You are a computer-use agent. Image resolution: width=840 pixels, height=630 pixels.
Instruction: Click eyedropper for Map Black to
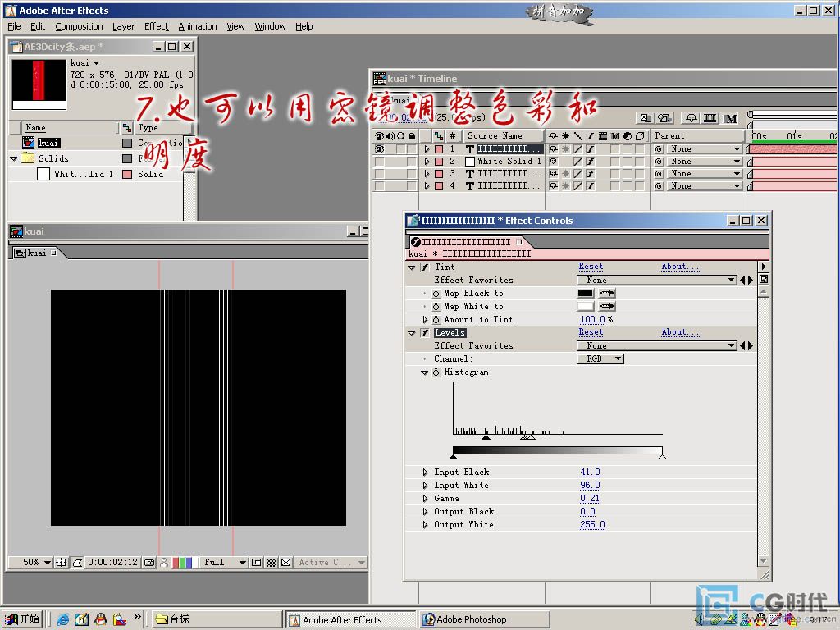coord(607,293)
